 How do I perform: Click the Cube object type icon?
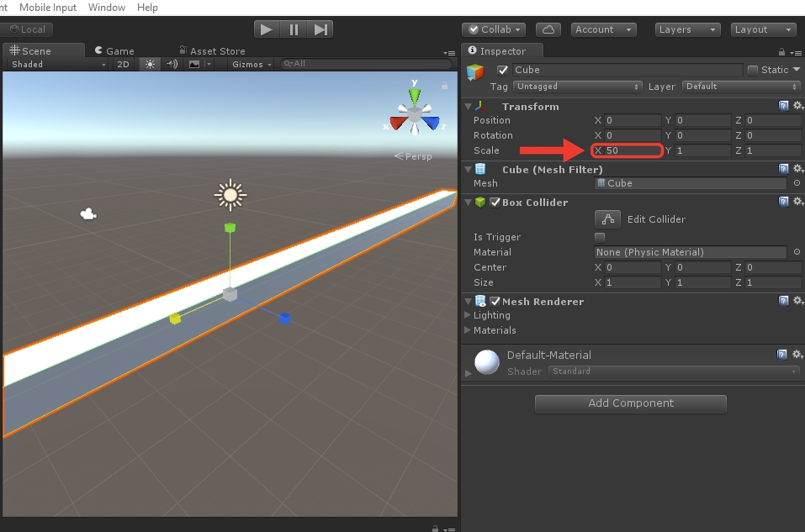click(475, 72)
